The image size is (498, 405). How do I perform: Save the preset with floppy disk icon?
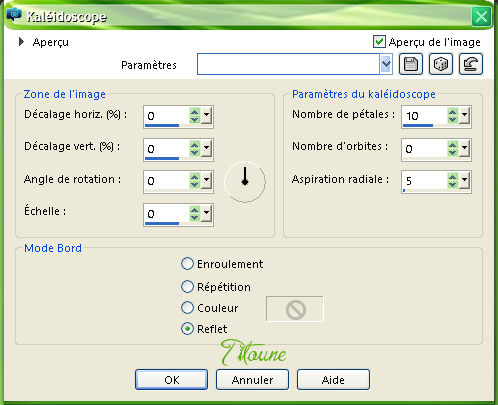click(411, 64)
